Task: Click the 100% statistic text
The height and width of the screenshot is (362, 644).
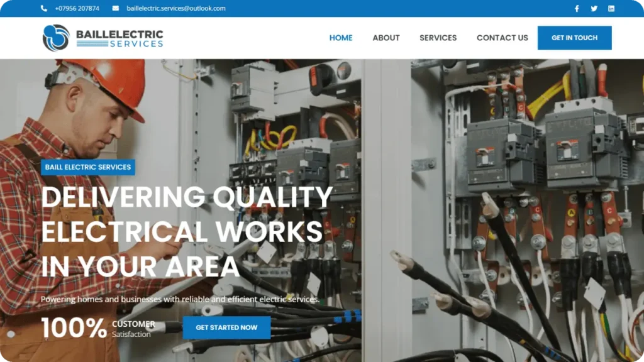Action: (74, 328)
